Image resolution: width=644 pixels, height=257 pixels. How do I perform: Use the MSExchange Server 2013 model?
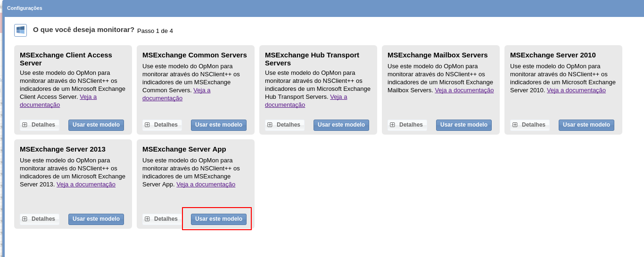[96, 219]
